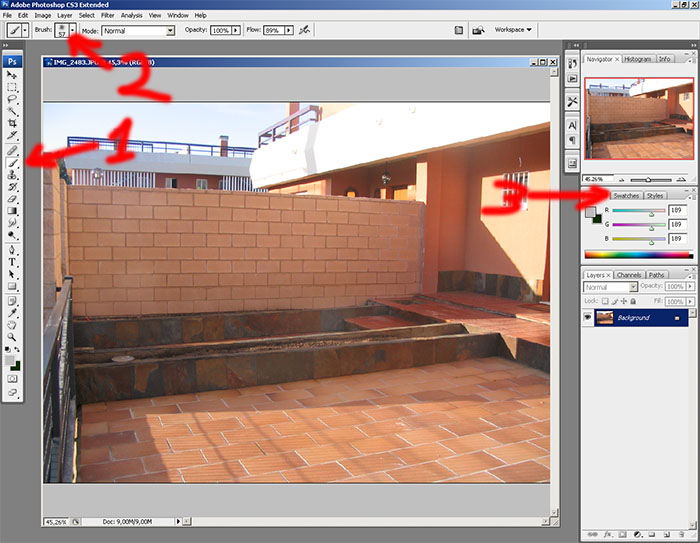Switch to the Histogram tab
Viewport: 700px width, 543px height.
point(638,59)
